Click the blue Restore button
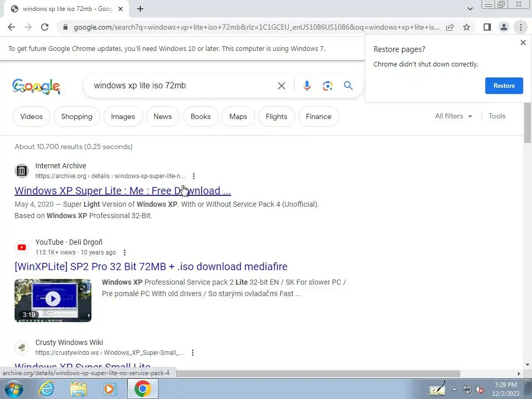532x399 pixels. pos(504,86)
